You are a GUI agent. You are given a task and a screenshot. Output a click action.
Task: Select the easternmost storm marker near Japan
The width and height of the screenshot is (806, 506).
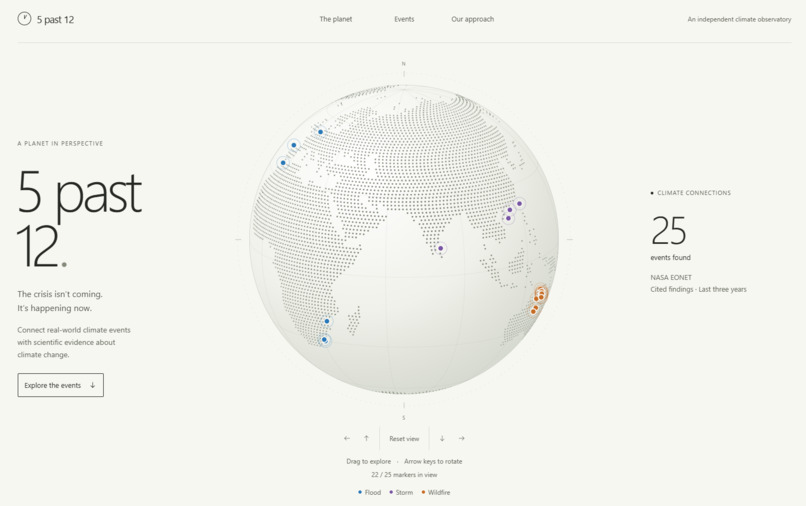[x=520, y=204]
